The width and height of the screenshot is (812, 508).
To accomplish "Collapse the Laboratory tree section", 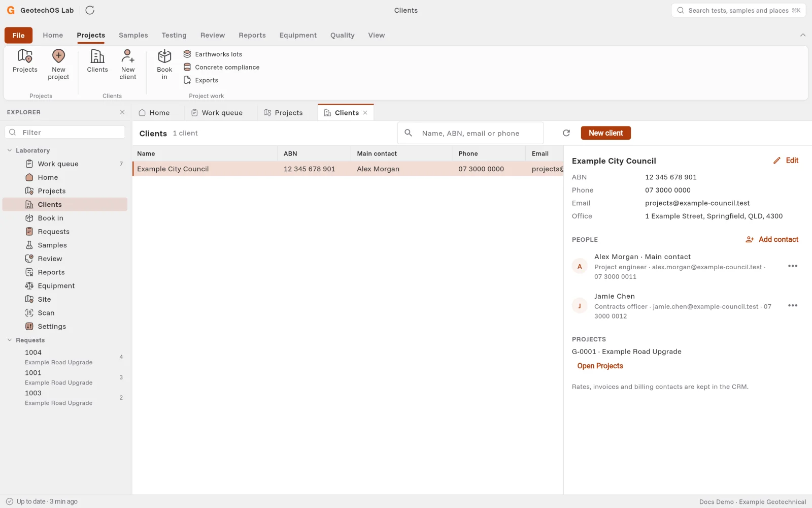I will pos(10,150).
